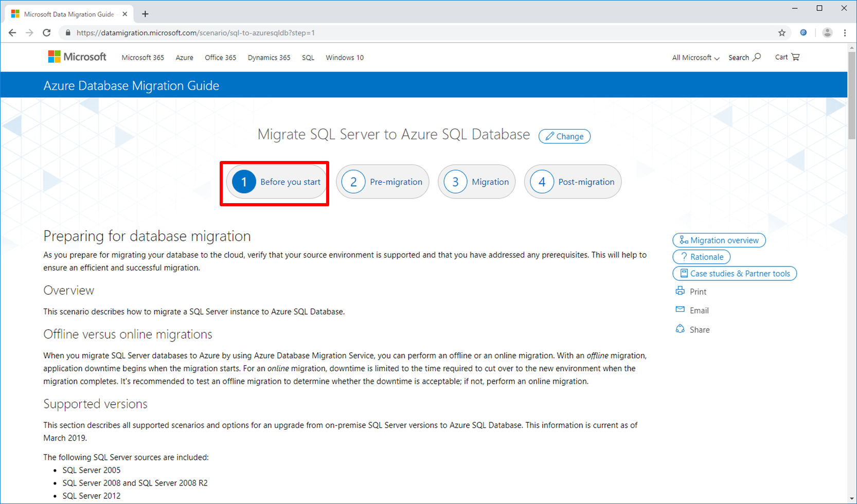
Task: Expand the All Microsoft dropdown
Action: click(695, 58)
